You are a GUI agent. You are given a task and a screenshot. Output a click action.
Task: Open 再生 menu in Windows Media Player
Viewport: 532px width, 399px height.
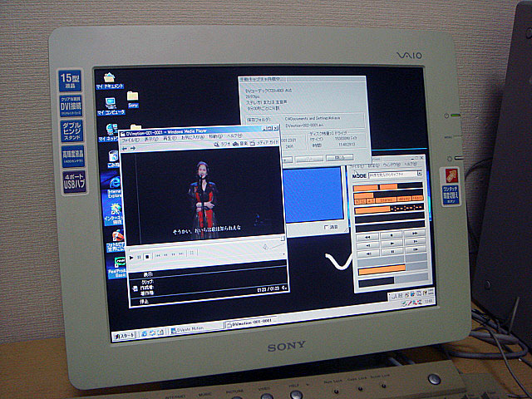(170, 139)
